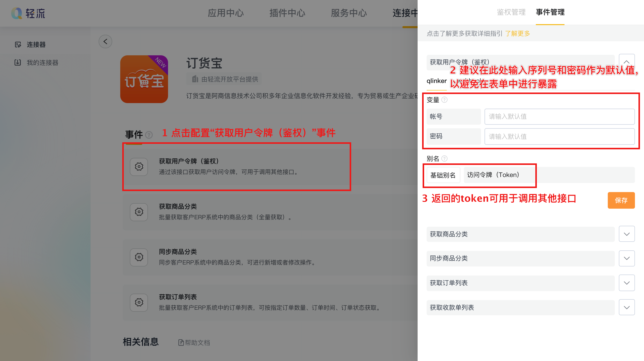Open the 插件中心 top menu
The image size is (644, 361).
pyautogui.click(x=287, y=13)
